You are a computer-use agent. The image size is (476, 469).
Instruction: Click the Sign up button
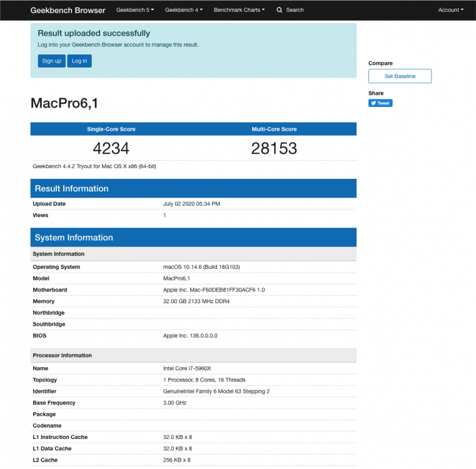point(52,61)
